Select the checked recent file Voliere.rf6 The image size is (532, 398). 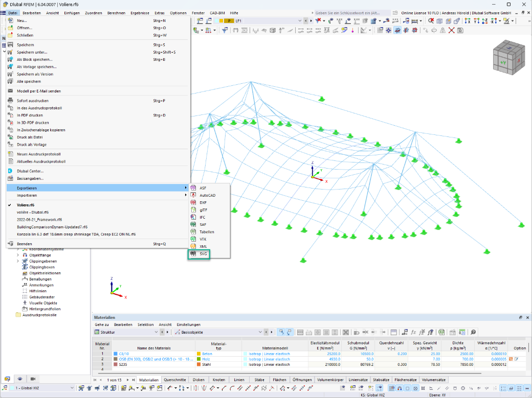click(x=26, y=205)
